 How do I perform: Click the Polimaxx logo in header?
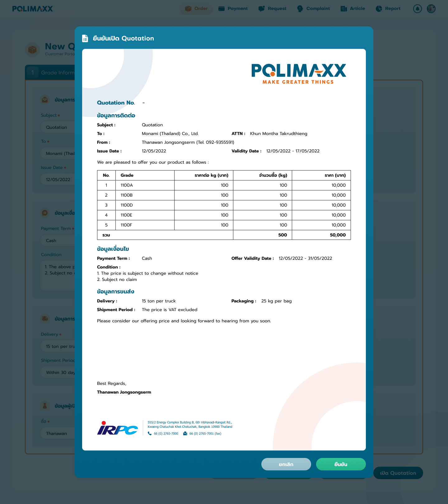33,9
